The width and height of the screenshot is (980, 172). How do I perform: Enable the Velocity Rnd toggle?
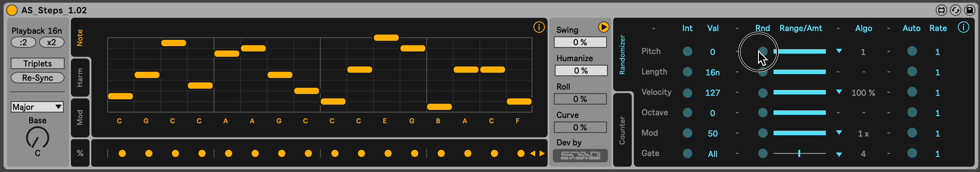pyautogui.click(x=762, y=93)
